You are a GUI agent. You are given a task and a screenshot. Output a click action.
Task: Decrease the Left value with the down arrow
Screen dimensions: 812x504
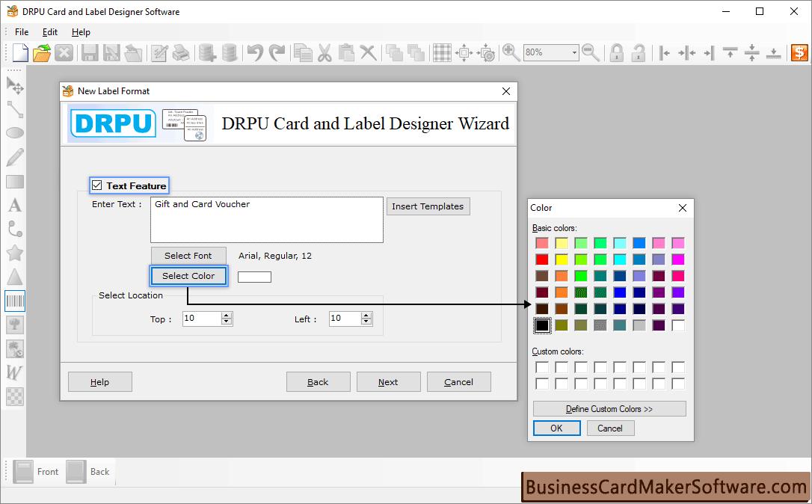coord(366,322)
